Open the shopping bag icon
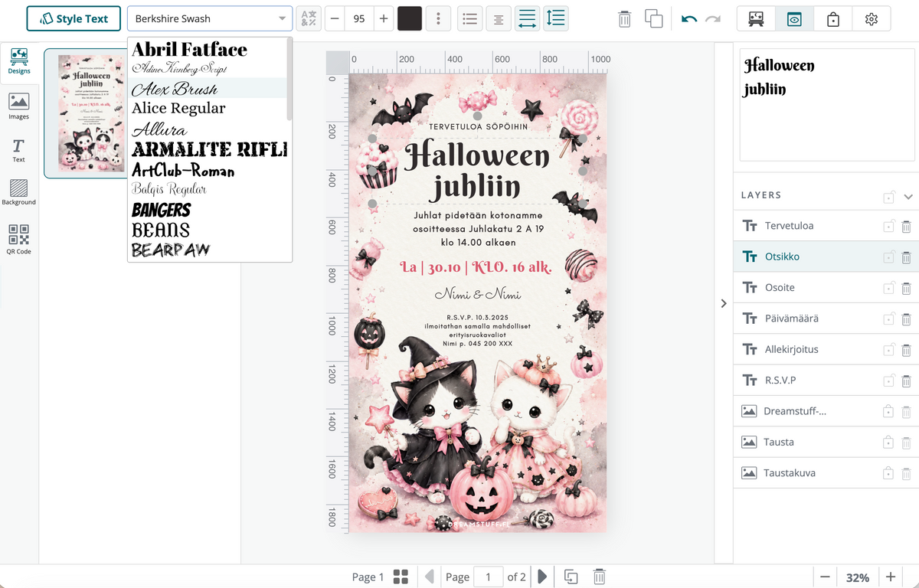 coord(833,18)
